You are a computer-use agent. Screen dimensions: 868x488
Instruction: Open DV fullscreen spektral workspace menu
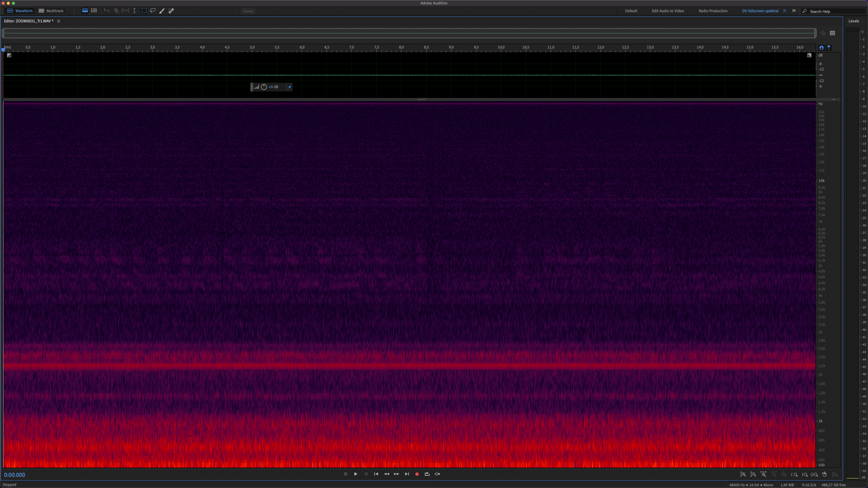click(784, 11)
